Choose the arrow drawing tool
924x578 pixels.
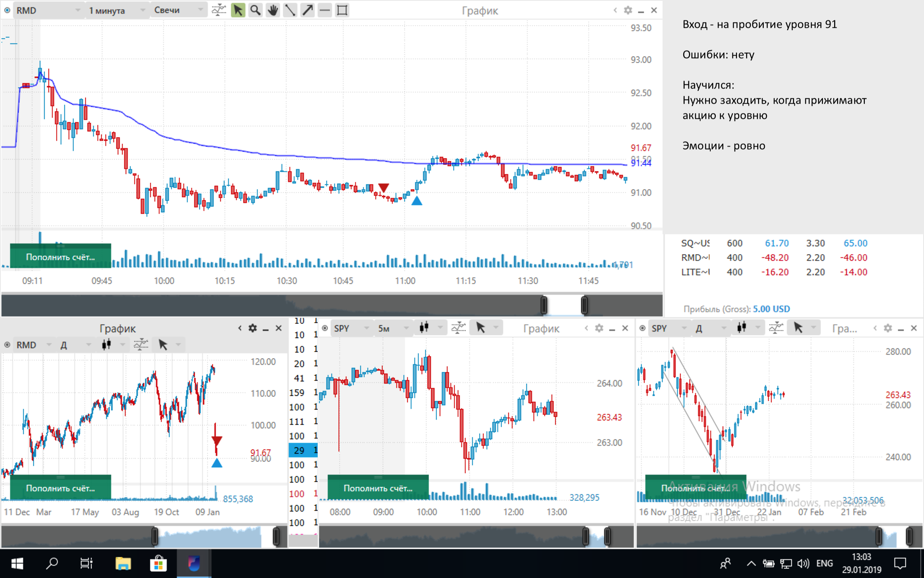(308, 10)
